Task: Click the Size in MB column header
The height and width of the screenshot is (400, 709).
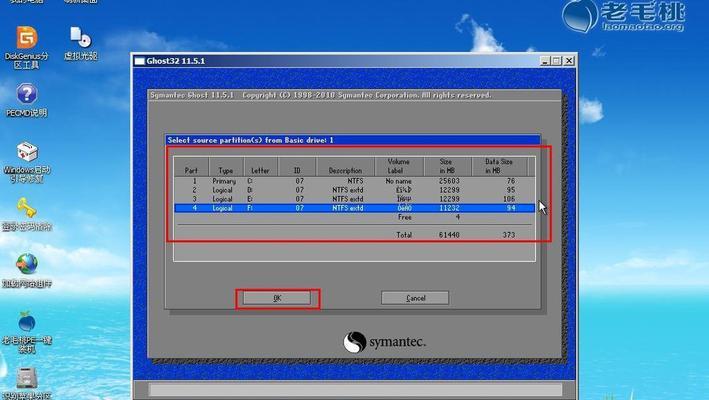Action: (448, 166)
